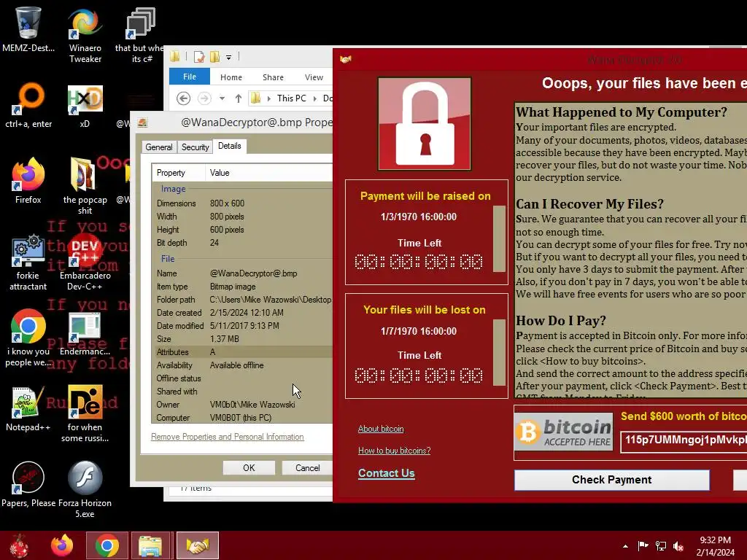Switch to the Details tab in Properties
The height and width of the screenshot is (560, 747).
[230, 146]
